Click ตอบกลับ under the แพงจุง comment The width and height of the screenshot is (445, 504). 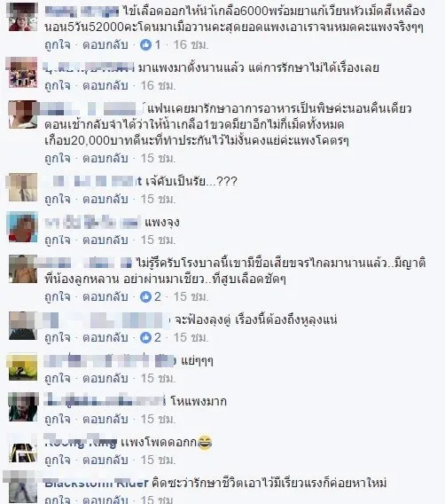[105, 240]
